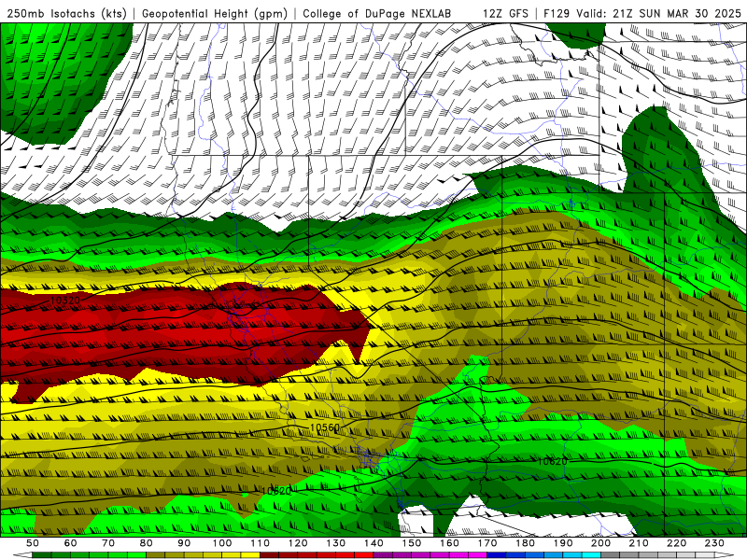The width and height of the screenshot is (747, 560).
Task: Click the bright lime green swatch before 80
Action: click(x=136, y=555)
